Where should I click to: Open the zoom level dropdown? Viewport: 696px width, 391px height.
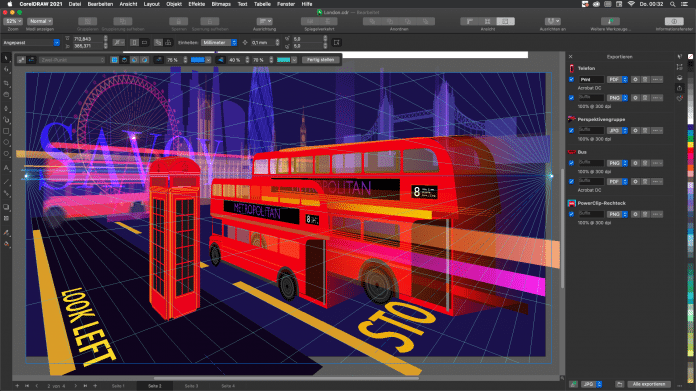coord(13,21)
